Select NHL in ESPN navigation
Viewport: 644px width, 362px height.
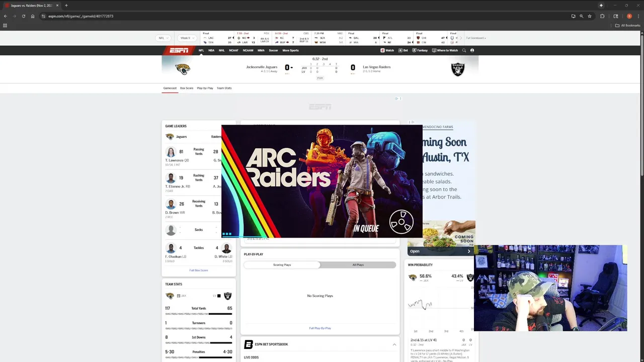(221, 50)
